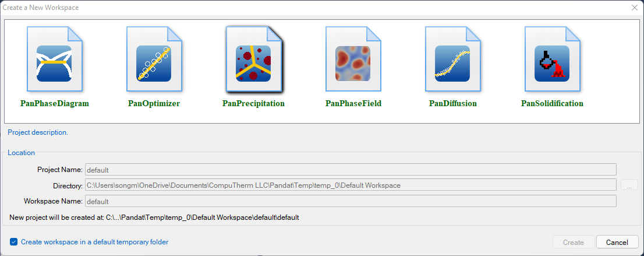Close the Create a New Workspace dialog
Screen dimensions: 644x256
click(x=634, y=8)
